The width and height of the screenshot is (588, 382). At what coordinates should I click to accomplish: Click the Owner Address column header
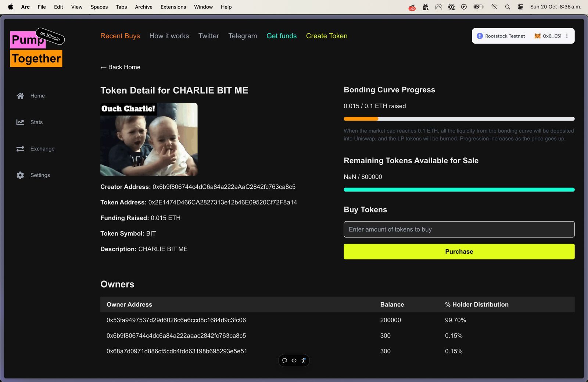pos(129,304)
